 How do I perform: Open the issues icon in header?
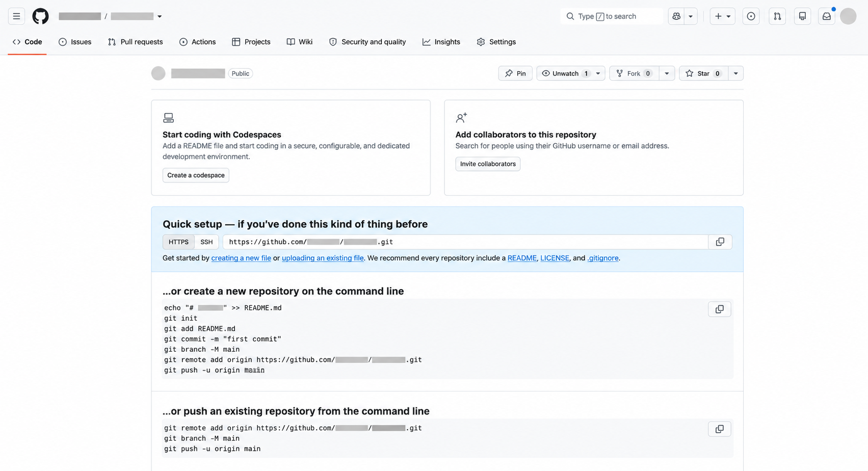coord(751,16)
